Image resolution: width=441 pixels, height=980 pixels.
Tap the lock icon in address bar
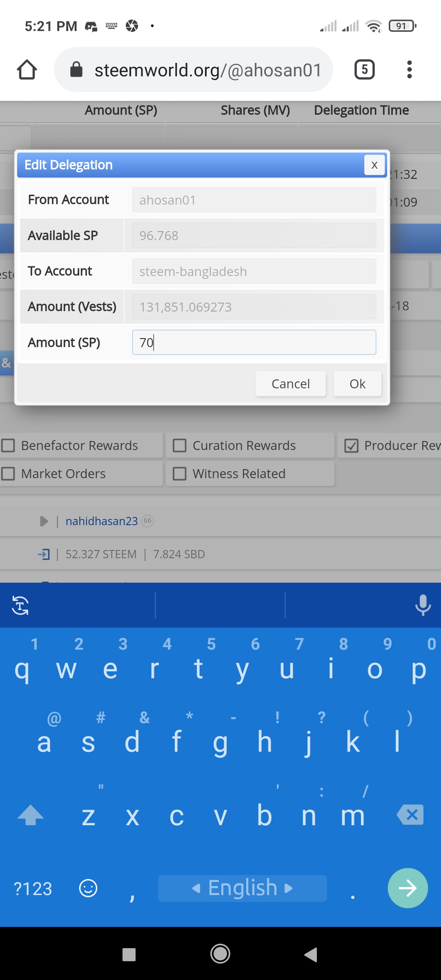(x=76, y=69)
